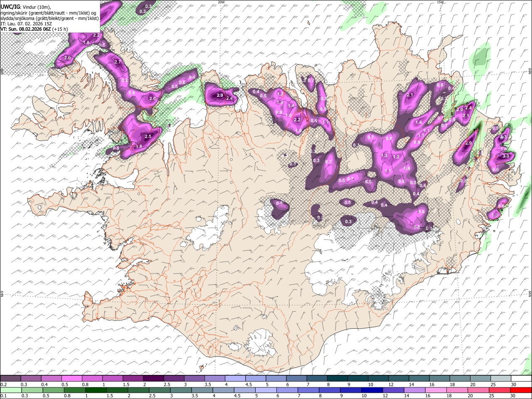The width and height of the screenshot is (532, 399).
Task: Click the pink 18 swatch in the lower legend
Action: (457, 390)
